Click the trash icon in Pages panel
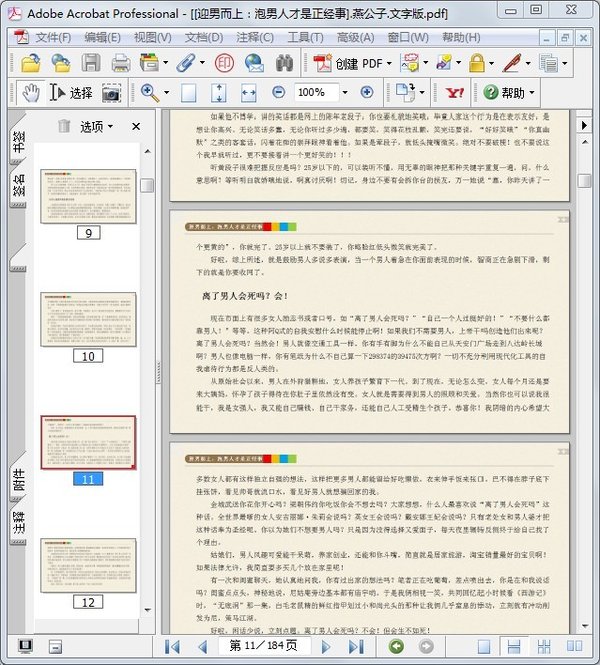The height and width of the screenshot is (665, 600). click(x=64, y=126)
